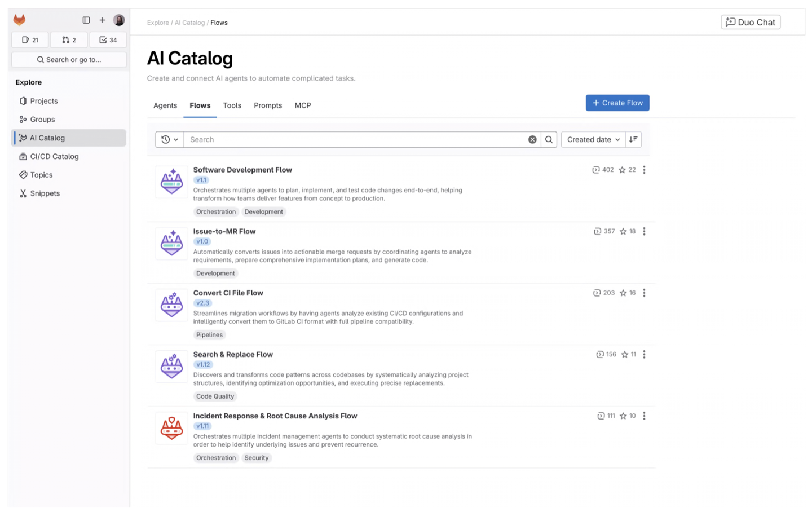Click the run count icon showing 203
Screen dimensions: 812x525
click(x=597, y=293)
